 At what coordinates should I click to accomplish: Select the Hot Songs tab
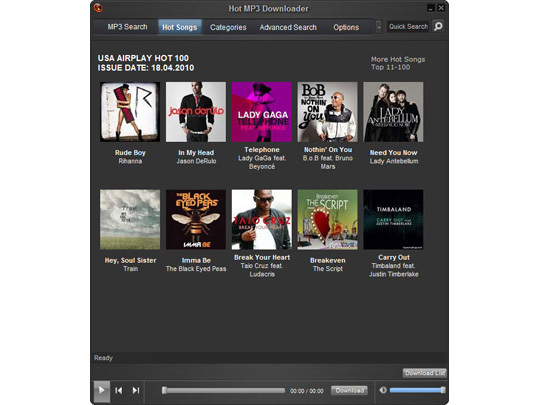(180, 27)
